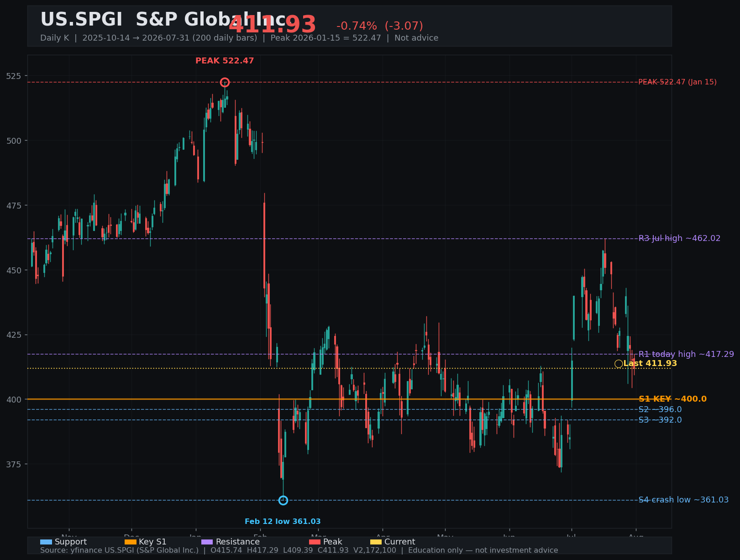This screenshot has height=560, width=740.
Task: Click the yellow Current legend swatch
Action: point(376,542)
